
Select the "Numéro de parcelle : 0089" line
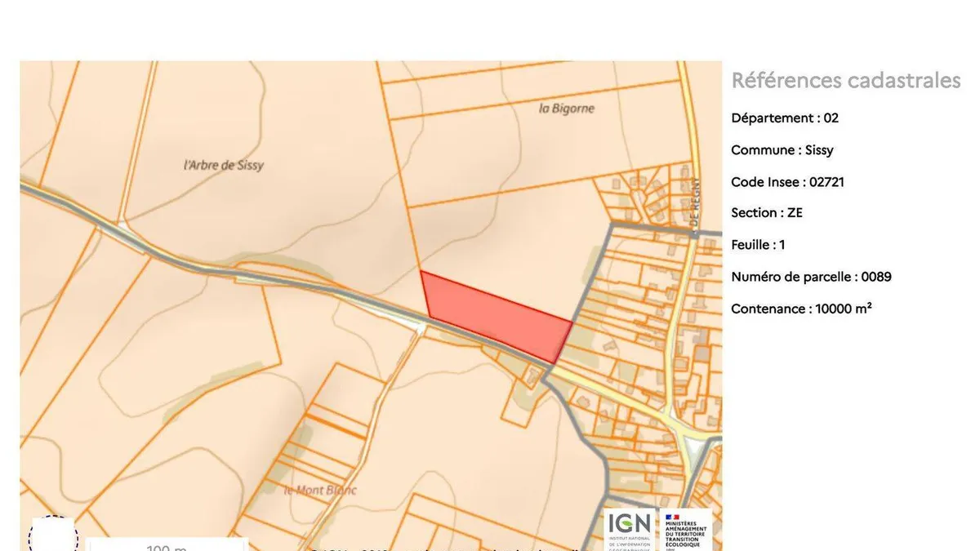(x=811, y=277)
